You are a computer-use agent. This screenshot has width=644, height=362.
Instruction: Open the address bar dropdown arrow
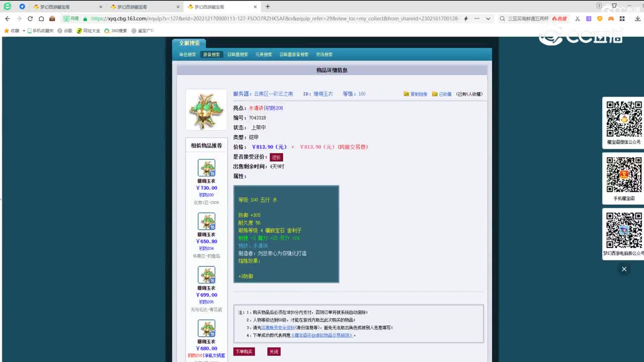click(488, 18)
